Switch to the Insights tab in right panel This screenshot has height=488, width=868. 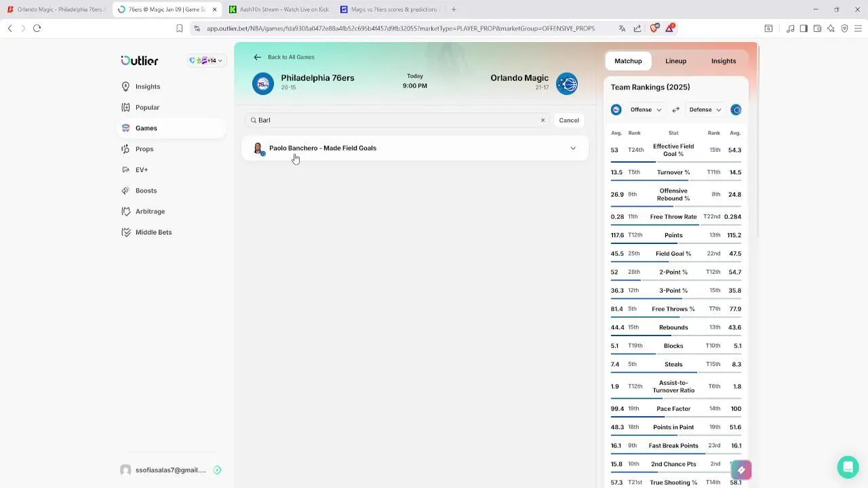(724, 61)
